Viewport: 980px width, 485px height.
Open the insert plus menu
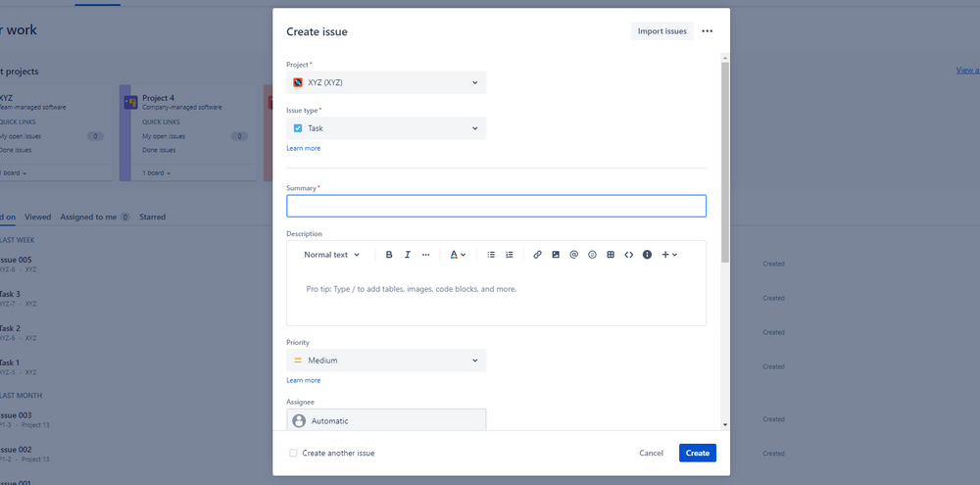669,255
